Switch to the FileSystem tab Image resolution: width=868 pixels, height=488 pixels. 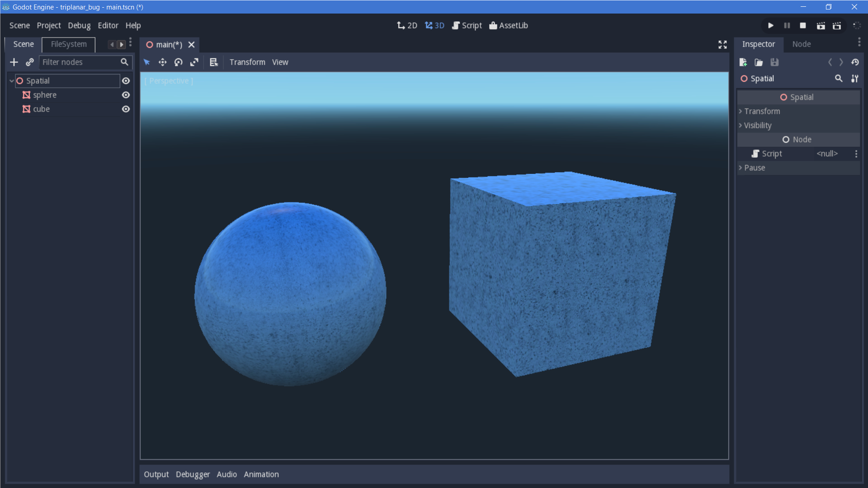[68, 44]
